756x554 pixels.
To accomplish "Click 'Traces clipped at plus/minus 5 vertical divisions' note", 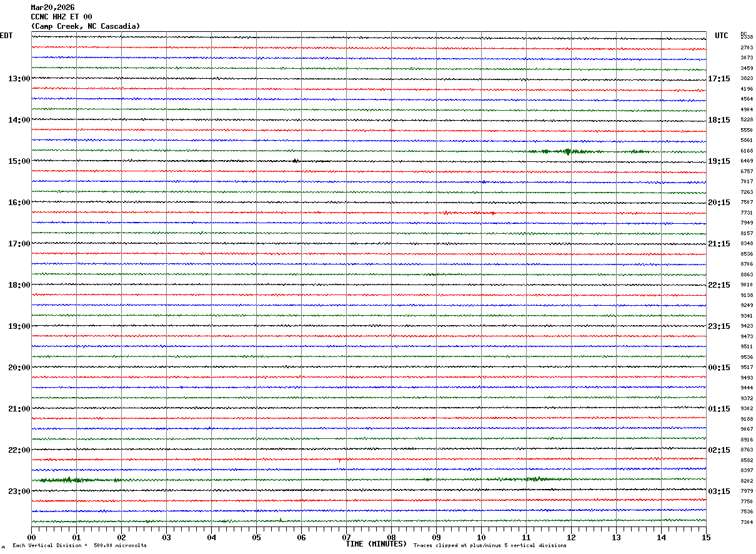I will [490, 546].
